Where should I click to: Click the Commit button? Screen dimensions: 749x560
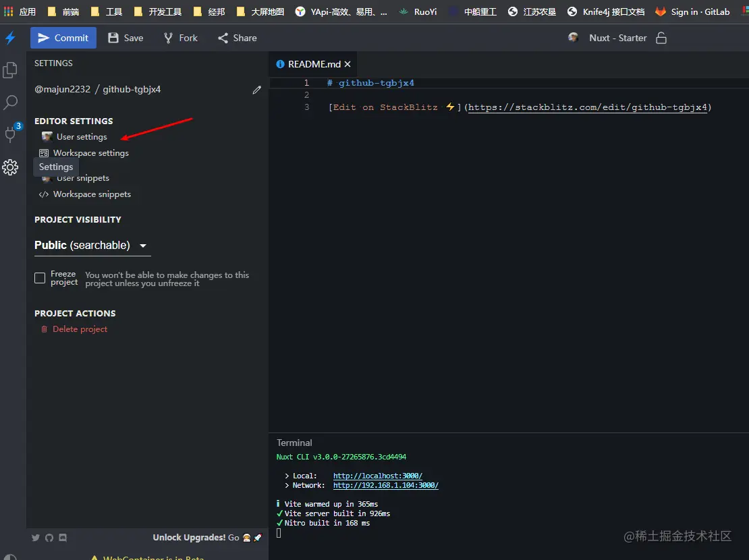(63, 38)
